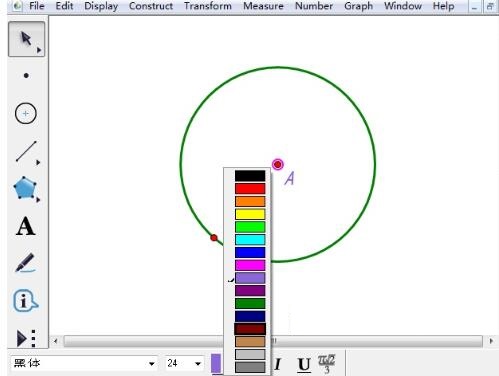
Task: Open the Transform menu
Action: [x=208, y=6]
